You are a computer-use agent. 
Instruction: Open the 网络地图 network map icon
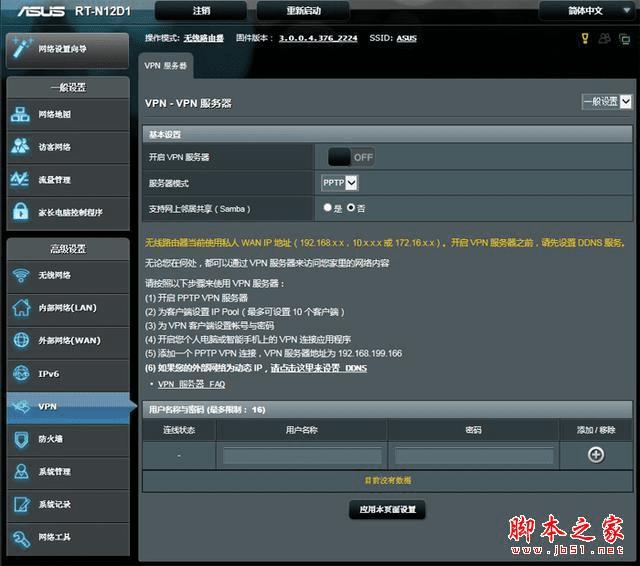pos(20,114)
